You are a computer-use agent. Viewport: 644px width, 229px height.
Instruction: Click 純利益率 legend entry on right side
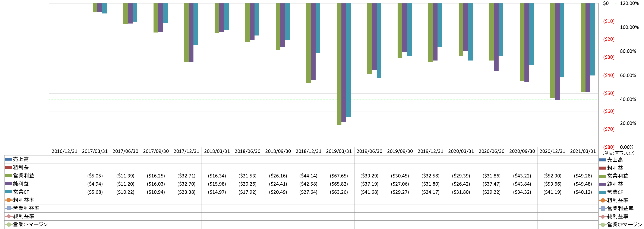click(614, 216)
